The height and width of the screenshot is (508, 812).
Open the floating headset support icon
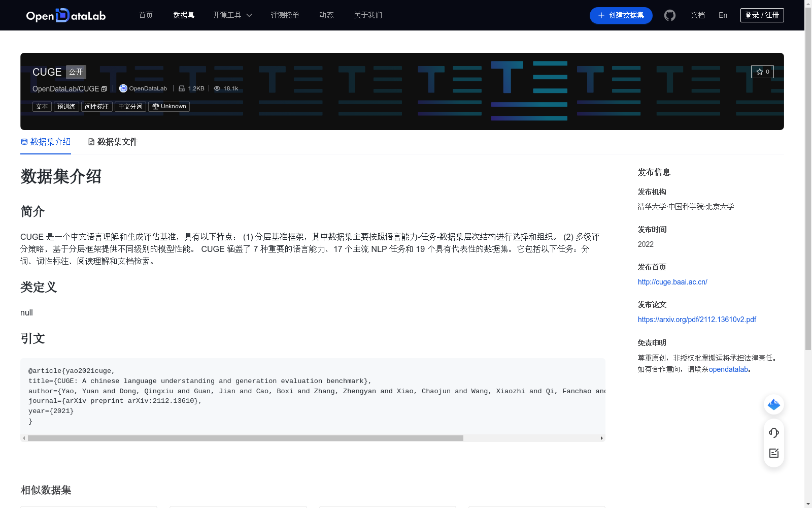(773, 433)
